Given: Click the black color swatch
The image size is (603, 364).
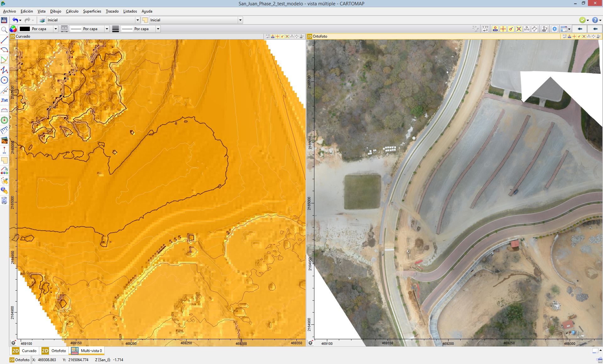Looking at the screenshot, I should tap(24, 29).
